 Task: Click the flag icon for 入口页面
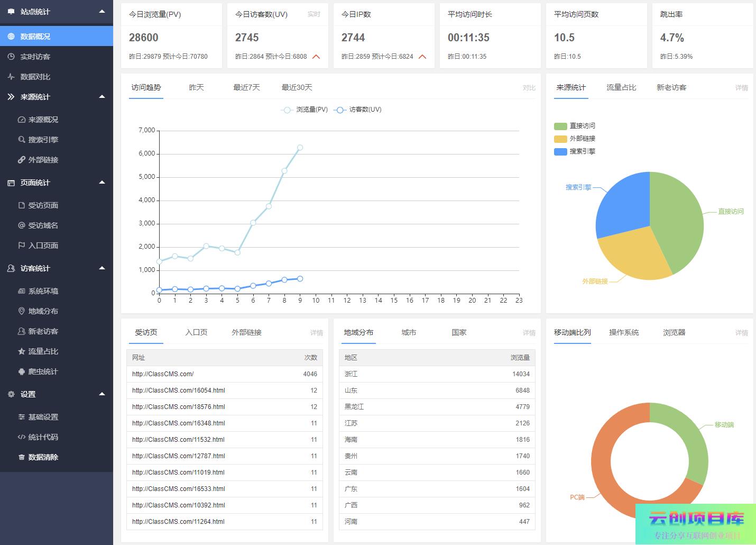coord(22,246)
